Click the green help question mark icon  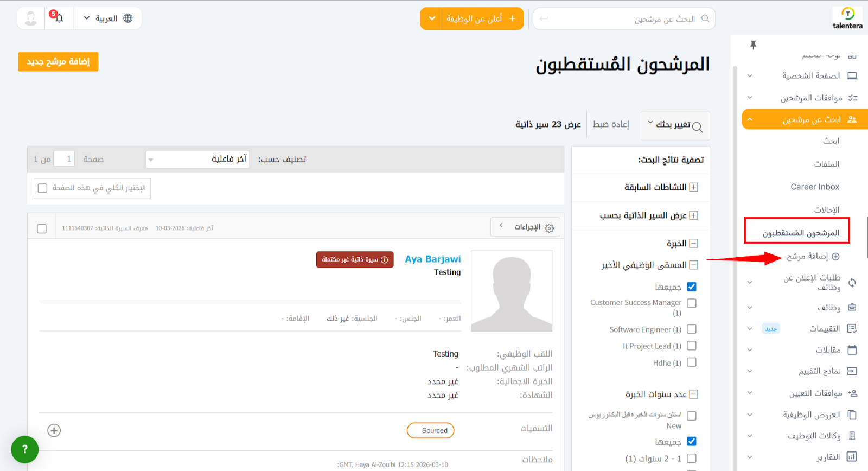click(25, 449)
